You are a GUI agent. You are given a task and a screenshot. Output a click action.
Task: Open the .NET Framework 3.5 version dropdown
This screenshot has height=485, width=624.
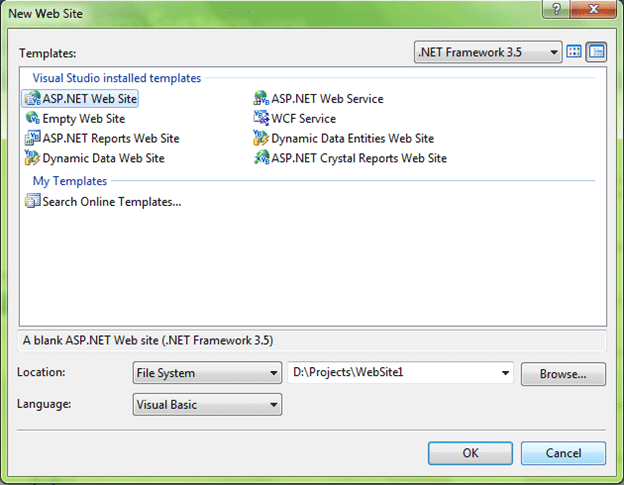click(488, 52)
